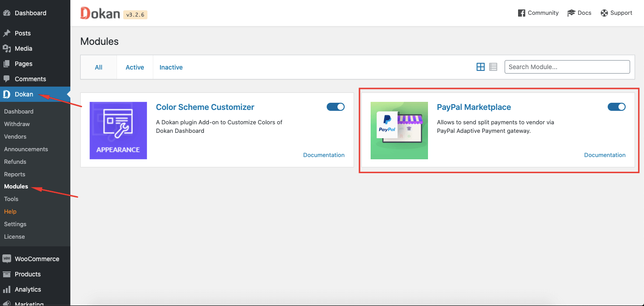
Task: Click the Facebook Community icon
Action: [x=522, y=13]
